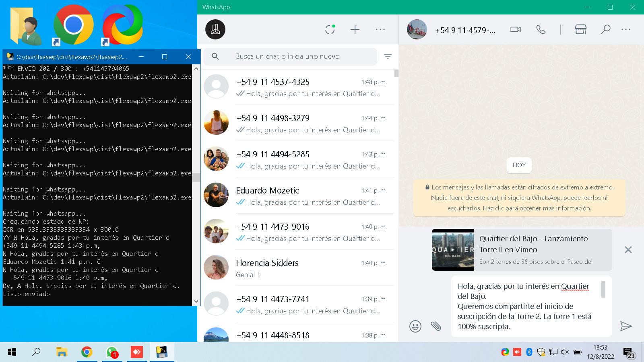This screenshot has width=644, height=362.
Task: Click console window scroll down arrow
Action: (196, 301)
